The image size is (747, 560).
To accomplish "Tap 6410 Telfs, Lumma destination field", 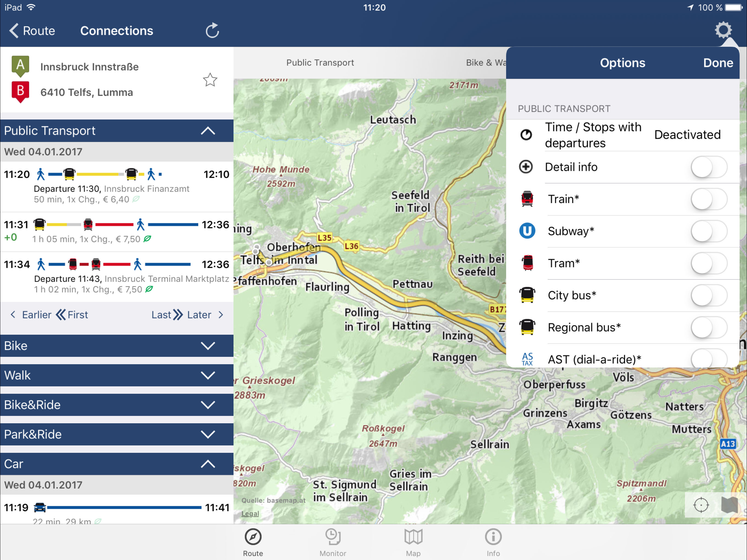I will (87, 92).
